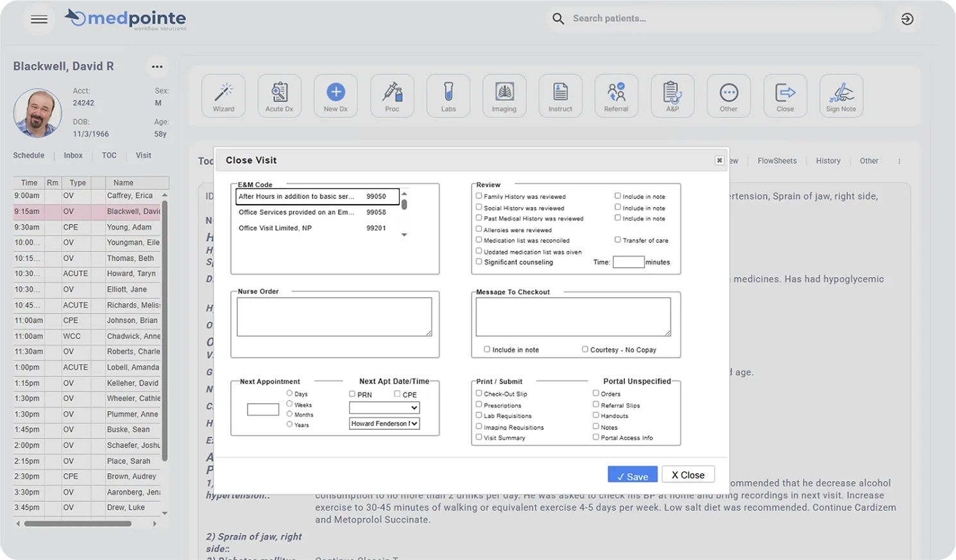This screenshot has height=560, width=956.
Task: Open the Howard Fenderson provider dropdown
Action: [x=384, y=423]
